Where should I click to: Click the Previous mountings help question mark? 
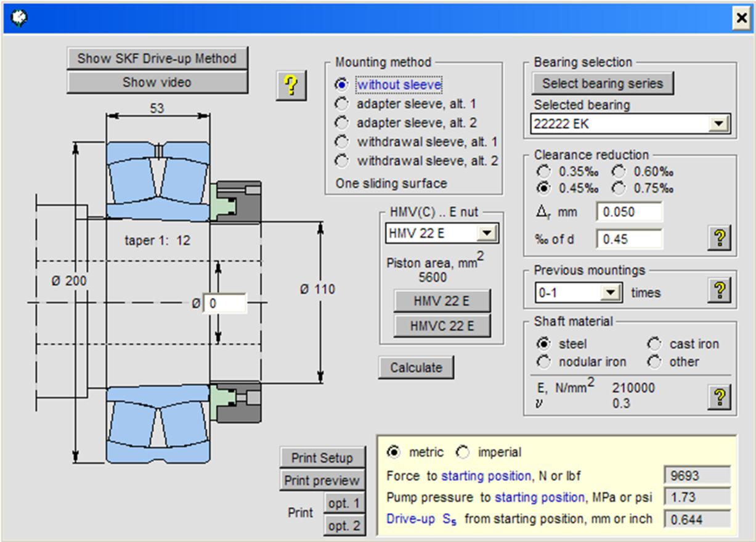[x=719, y=290]
